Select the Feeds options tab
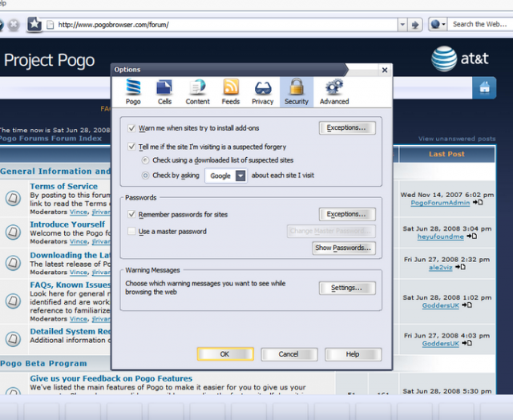The image size is (513, 420). click(x=231, y=92)
